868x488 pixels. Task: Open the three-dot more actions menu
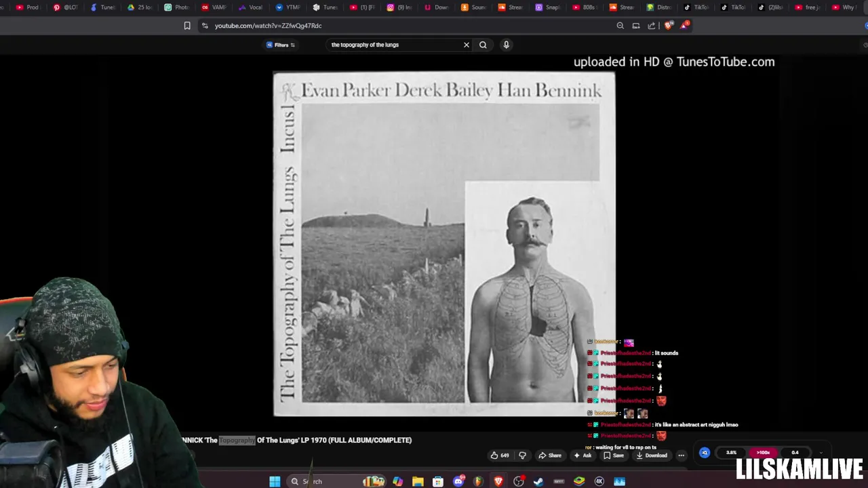coord(681,455)
